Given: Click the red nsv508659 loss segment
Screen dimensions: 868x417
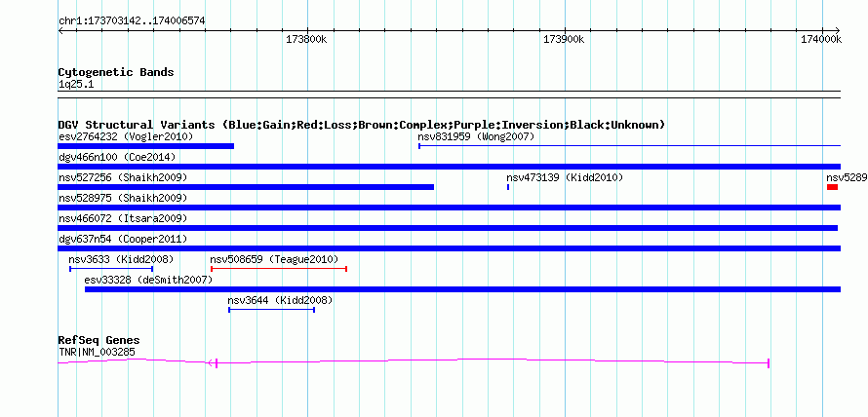Looking at the screenshot, I should tap(279, 269).
